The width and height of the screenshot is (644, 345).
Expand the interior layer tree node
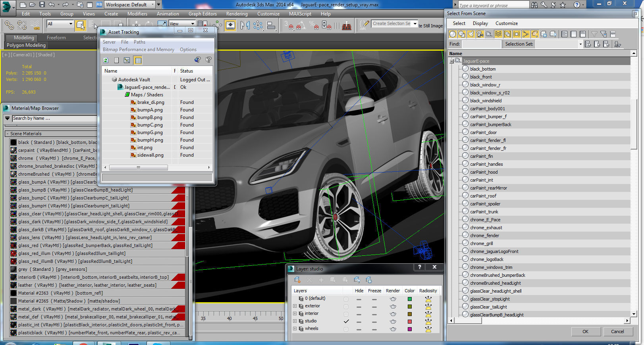pyautogui.click(x=295, y=314)
